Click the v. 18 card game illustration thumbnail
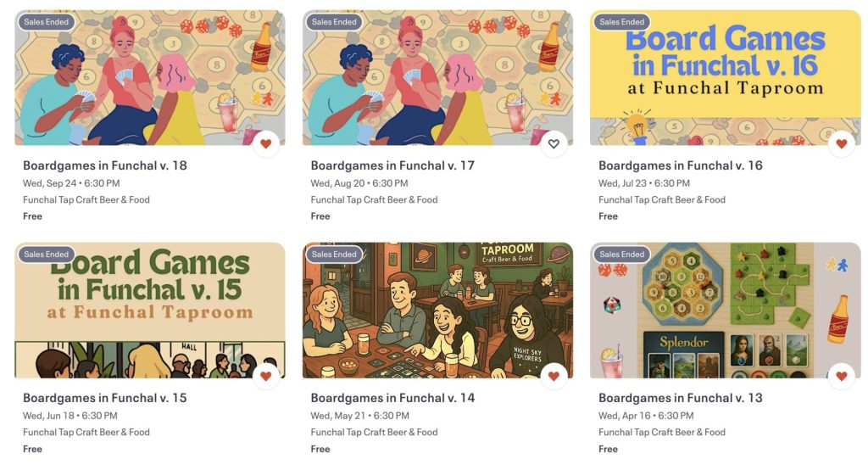Image resolution: width=868 pixels, height=470 pixels. tap(150, 77)
